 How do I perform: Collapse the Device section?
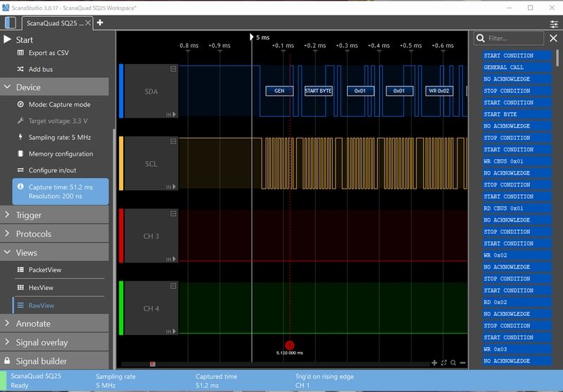tap(55, 87)
